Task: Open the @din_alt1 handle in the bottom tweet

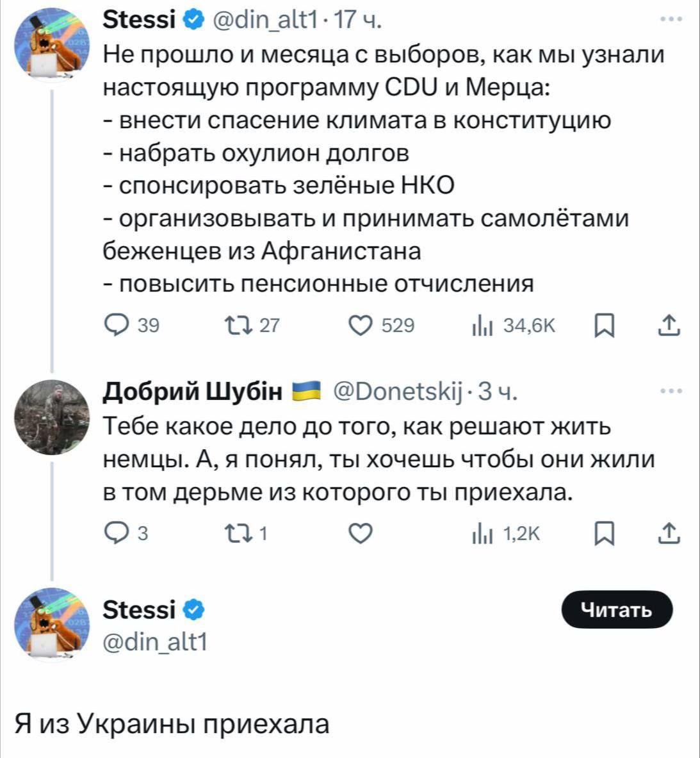Action: tap(155, 641)
